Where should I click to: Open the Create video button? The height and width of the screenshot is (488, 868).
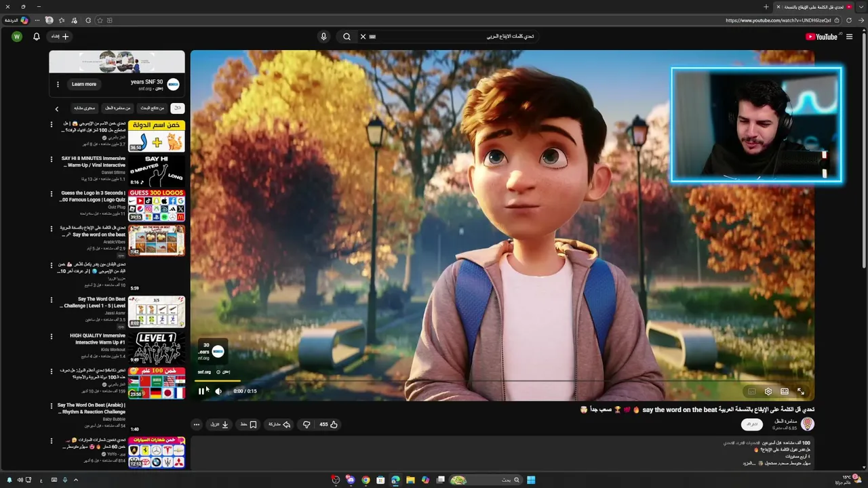pyautogui.click(x=60, y=37)
